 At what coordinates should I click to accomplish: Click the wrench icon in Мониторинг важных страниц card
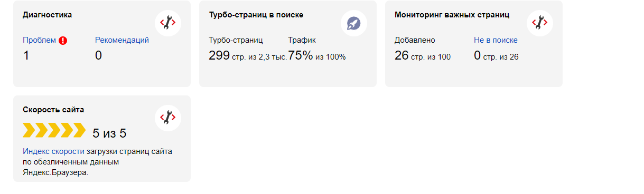[x=540, y=23]
